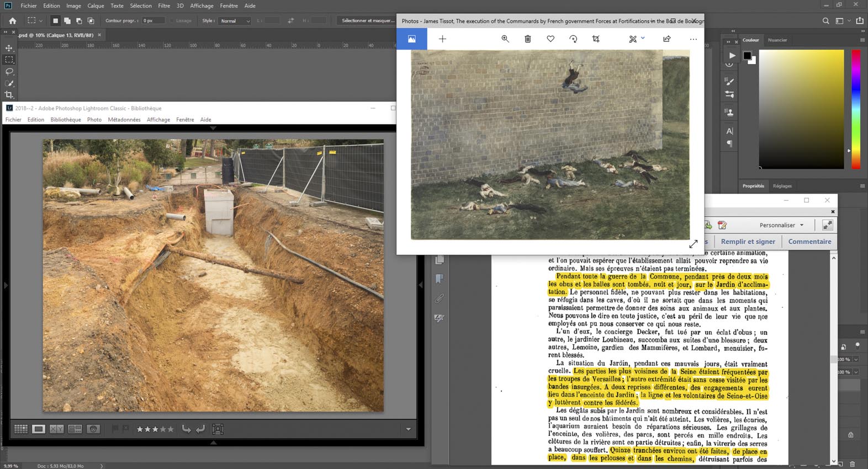Share the image from Photos app
Image resolution: width=868 pixels, height=469 pixels.
(667, 39)
